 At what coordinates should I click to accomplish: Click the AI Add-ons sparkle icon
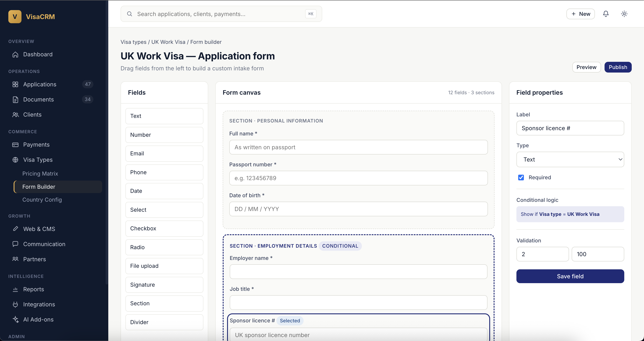pos(15,319)
